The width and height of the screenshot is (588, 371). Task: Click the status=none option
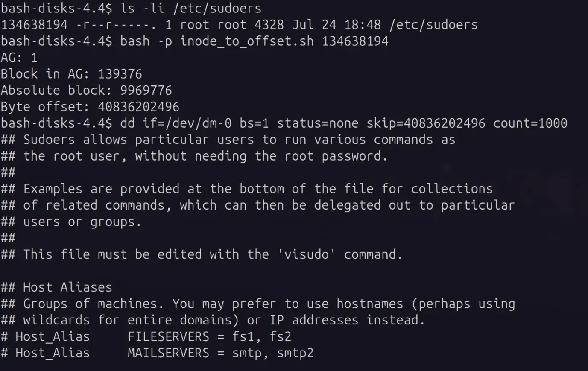tap(318, 123)
